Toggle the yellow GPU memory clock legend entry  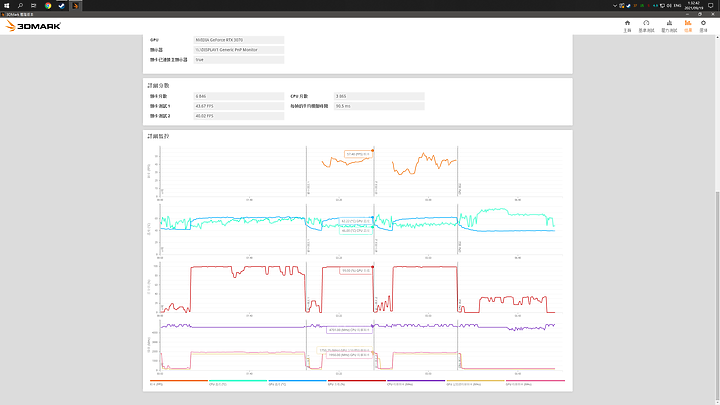pyautogui.click(x=475, y=382)
